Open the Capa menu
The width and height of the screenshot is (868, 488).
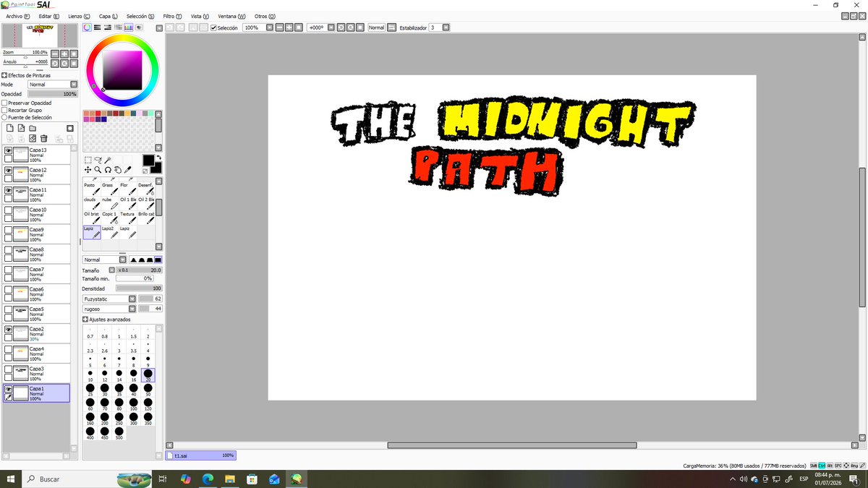pos(109,16)
